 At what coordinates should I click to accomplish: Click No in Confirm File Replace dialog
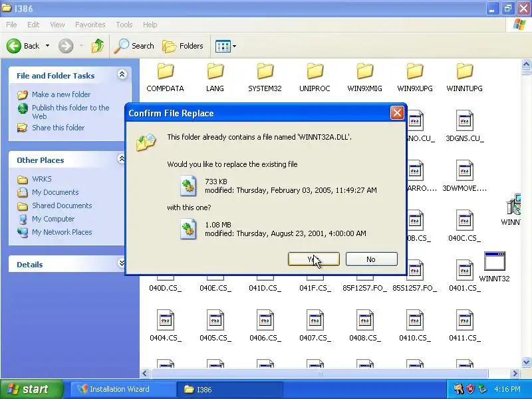371,259
